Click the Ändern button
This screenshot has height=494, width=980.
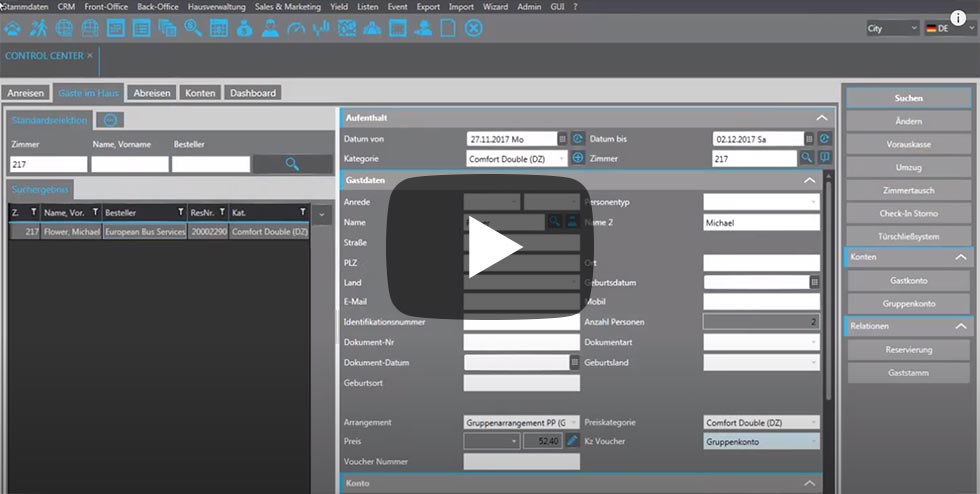tap(908, 121)
